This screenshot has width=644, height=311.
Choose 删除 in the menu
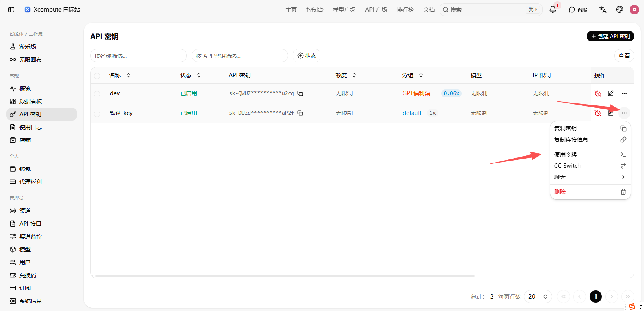pos(590,192)
